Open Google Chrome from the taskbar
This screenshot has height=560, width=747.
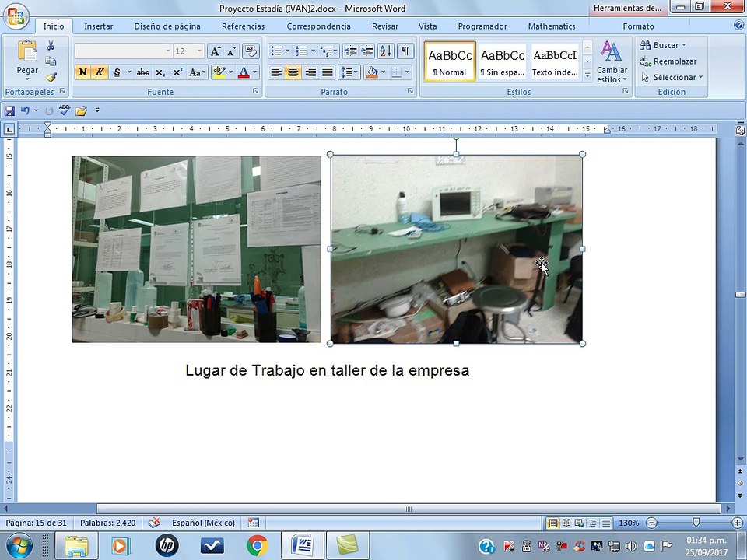pos(258,545)
